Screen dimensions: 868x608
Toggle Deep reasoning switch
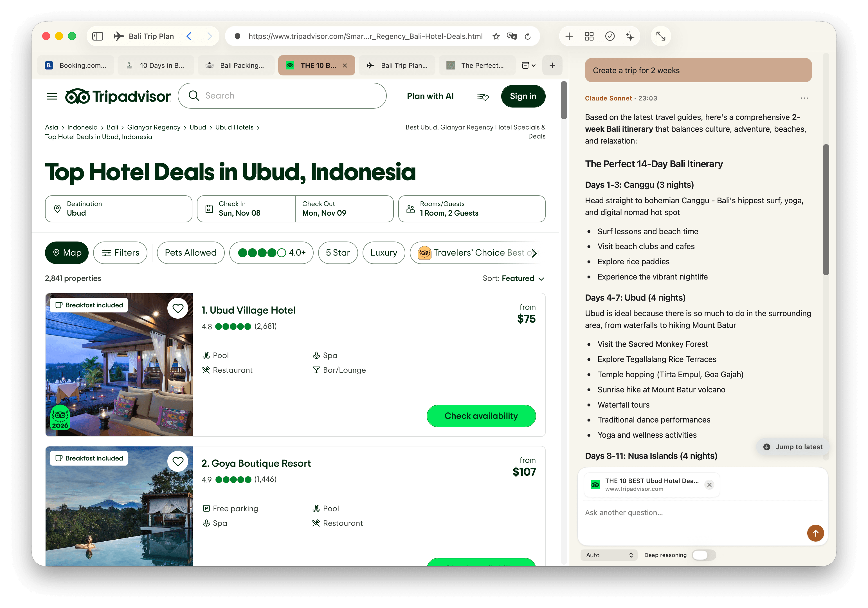(x=703, y=555)
